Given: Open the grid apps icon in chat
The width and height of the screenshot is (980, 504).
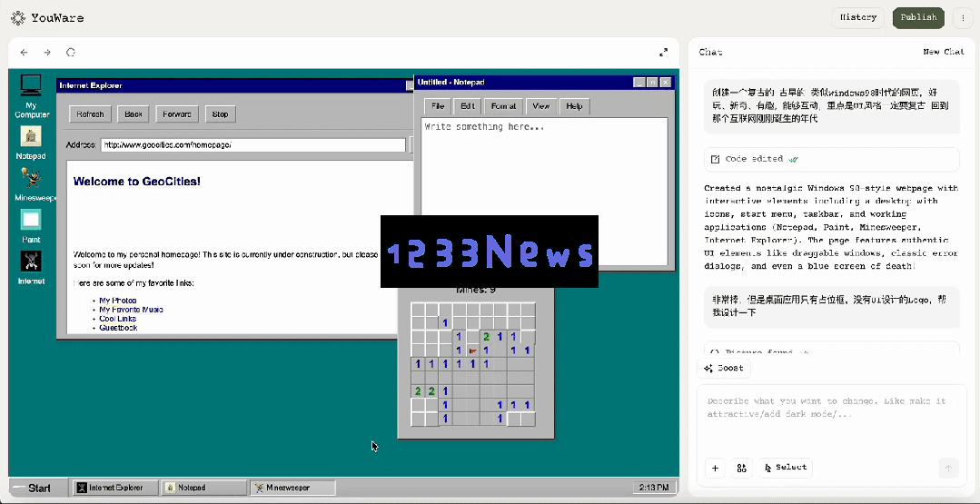Looking at the screenshot, I should pyautogui.click(x=742, y=468).
